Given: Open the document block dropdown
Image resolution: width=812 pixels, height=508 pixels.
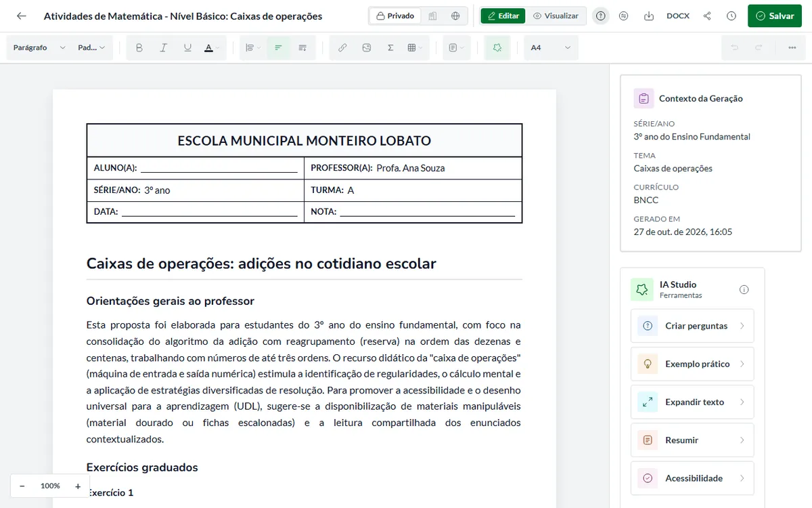Looking at the screenshot, I should [457, 47].
